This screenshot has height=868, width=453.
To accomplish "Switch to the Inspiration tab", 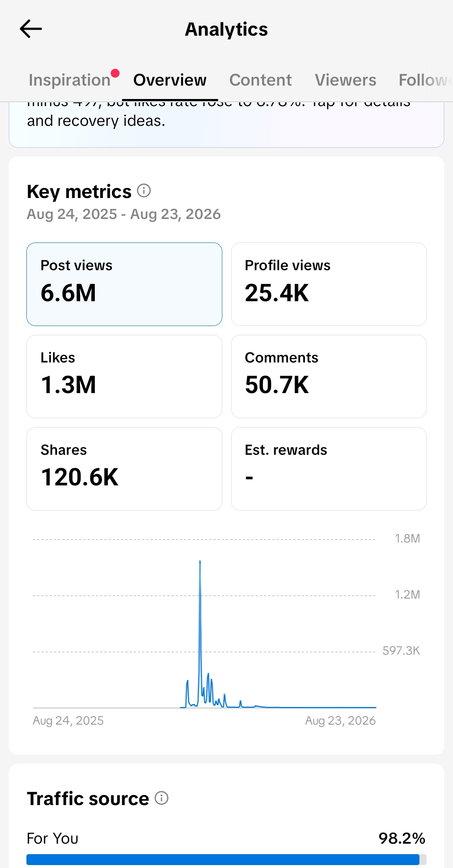I will (70, 80).
